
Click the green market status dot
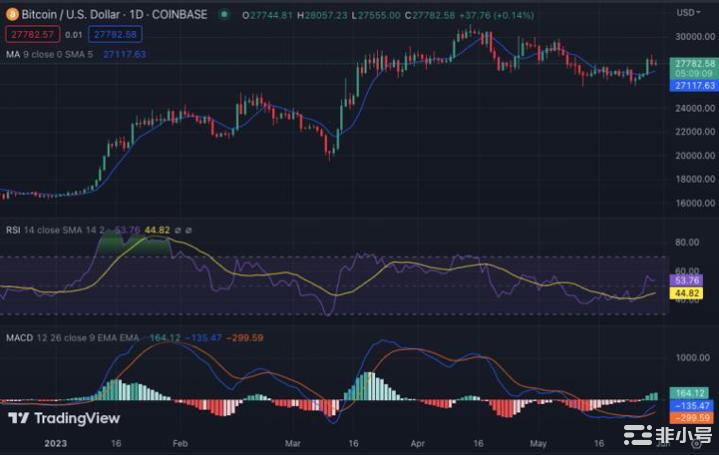coord(224,14)
